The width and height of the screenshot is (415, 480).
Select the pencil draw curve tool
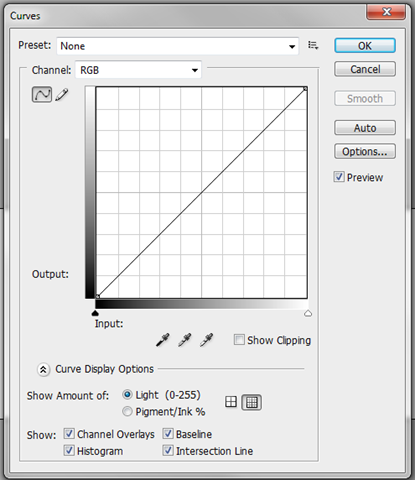point(62,95)
